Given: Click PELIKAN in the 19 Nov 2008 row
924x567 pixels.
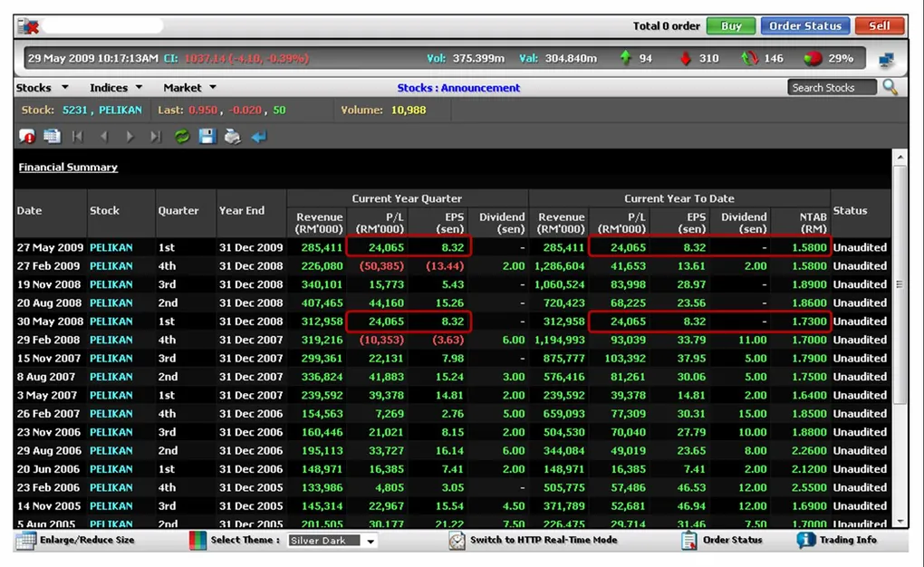Looking at the screenshot, I should point(111,284).
